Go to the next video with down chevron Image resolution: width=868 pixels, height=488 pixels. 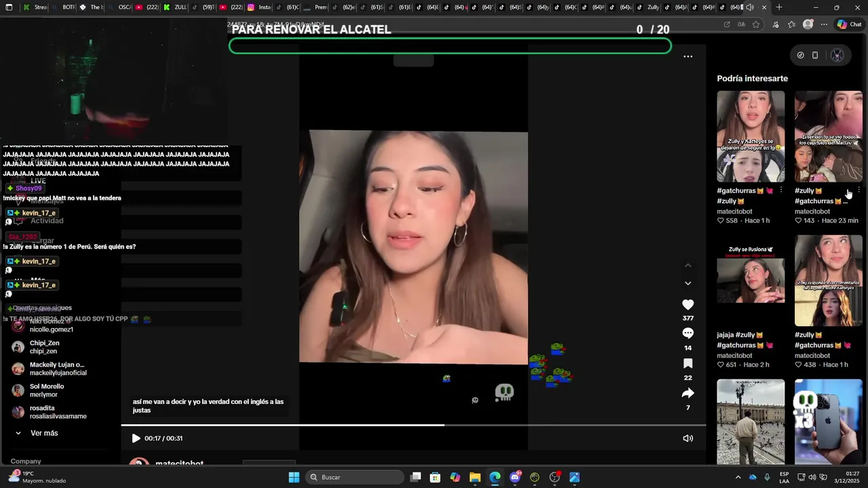pyautogui.click(x=688, y=283)
